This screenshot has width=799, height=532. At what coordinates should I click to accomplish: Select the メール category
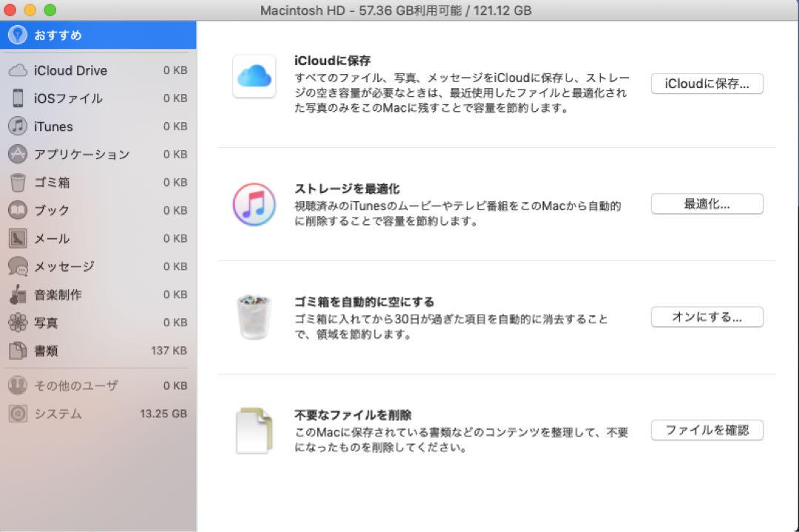[x=98, y=238]
